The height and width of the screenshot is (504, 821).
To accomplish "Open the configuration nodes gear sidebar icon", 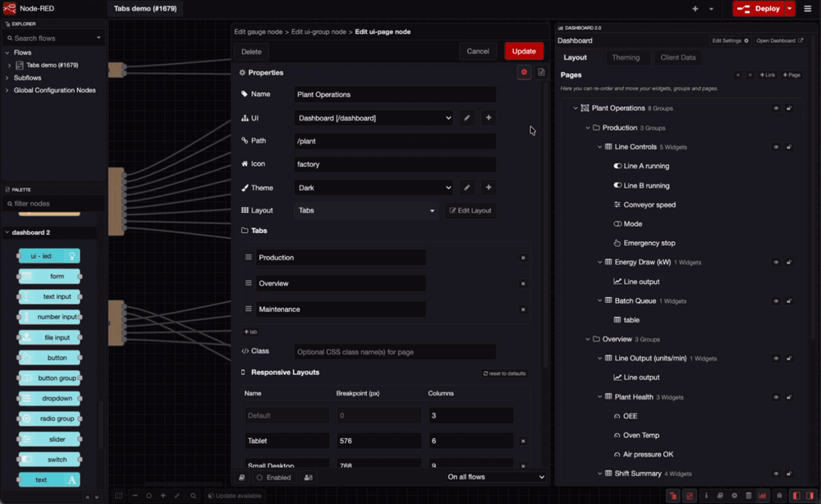I will tap(734, 495).
